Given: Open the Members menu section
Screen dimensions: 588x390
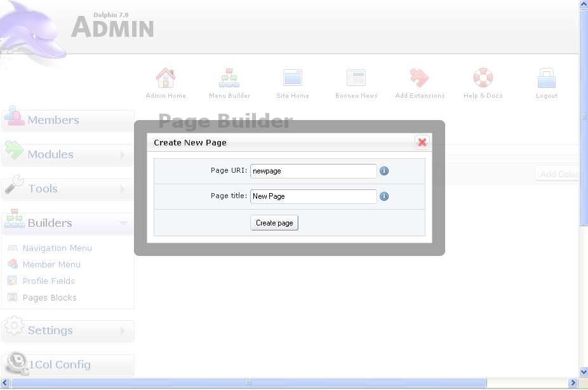Looking at the screenshot, I should coord(68,121).
